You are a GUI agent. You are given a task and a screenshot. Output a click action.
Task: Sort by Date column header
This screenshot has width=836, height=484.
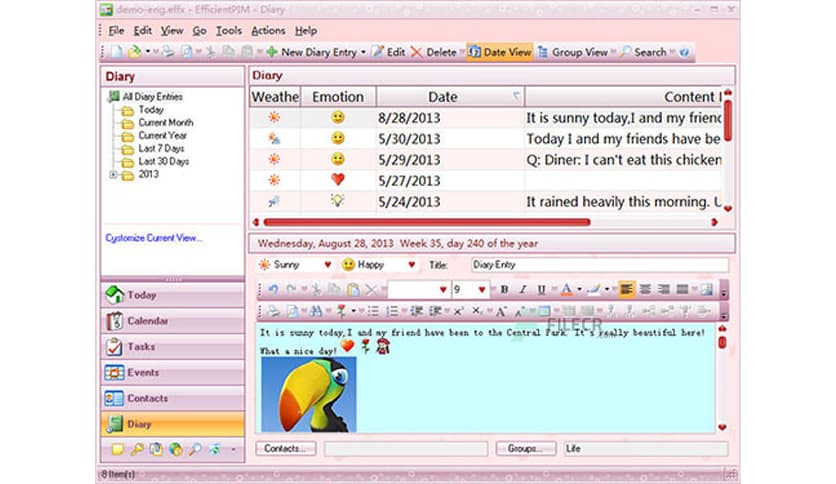point(449,96)
